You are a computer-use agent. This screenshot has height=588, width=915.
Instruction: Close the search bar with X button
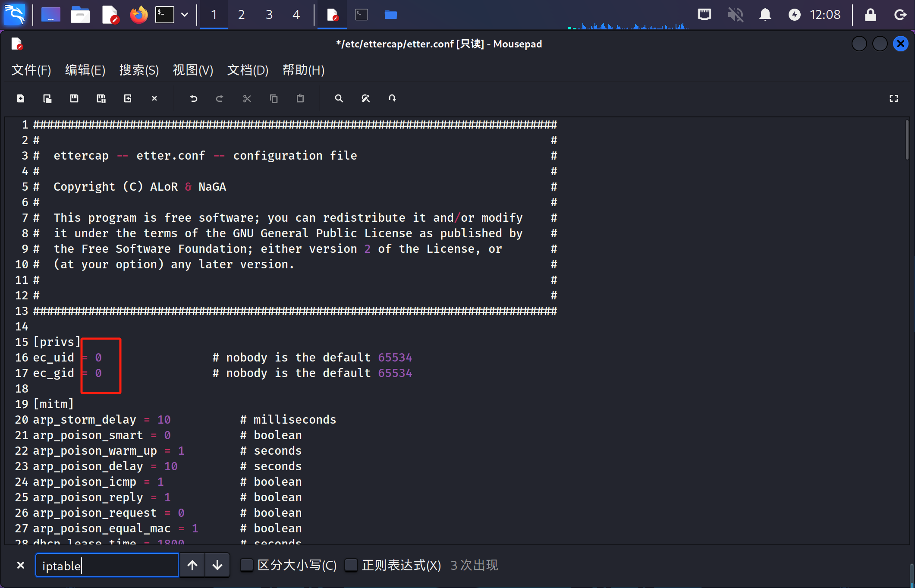click(x=20, y=565)
